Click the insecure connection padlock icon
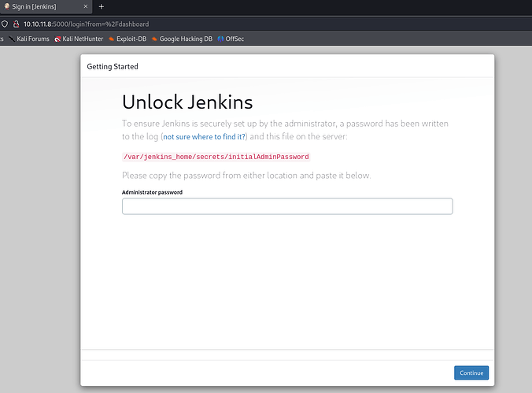Image resolution: width=532 pixels, height=393 pixels. (x=16, y=24)
